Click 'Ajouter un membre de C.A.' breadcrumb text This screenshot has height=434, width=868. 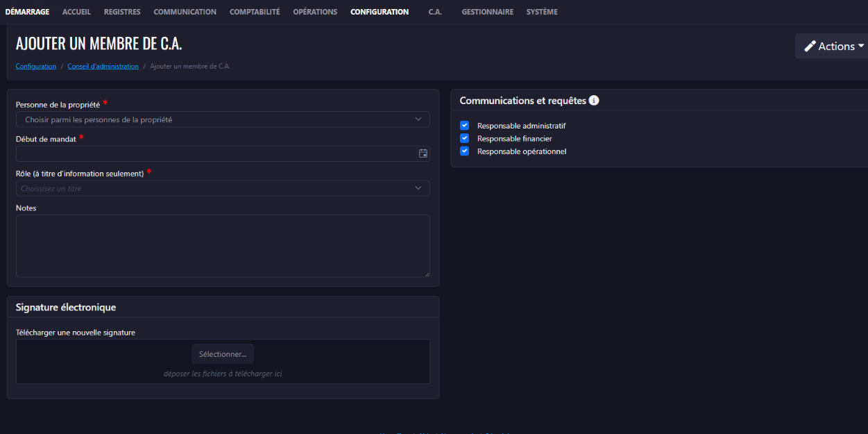tap(190, 67)
